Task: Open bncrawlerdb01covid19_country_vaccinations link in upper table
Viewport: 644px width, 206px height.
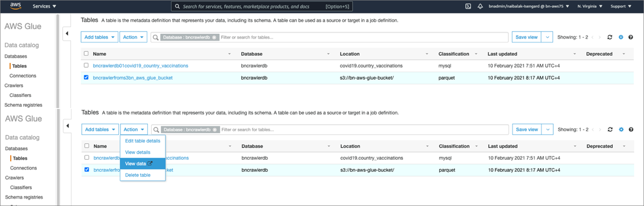Action: point(140,66)
